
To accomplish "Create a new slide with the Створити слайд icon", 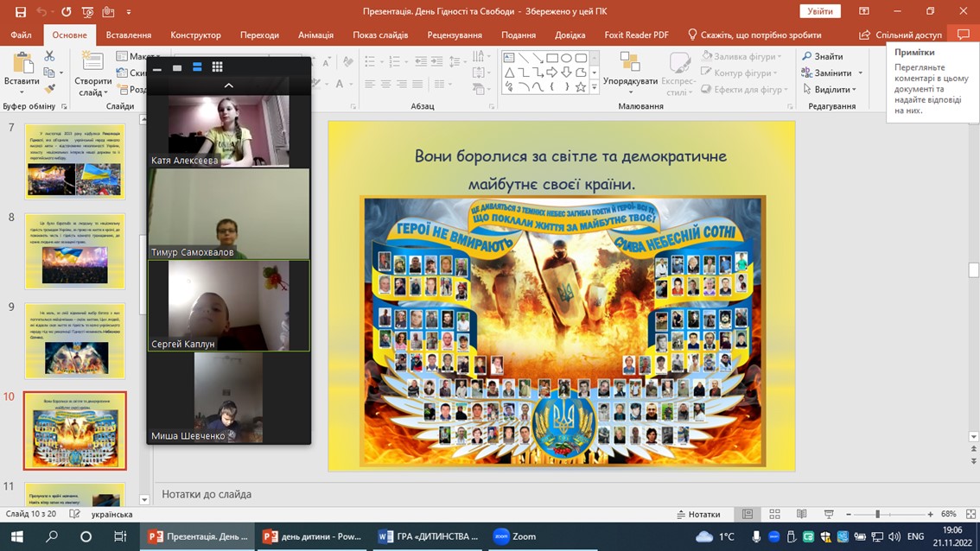I will point(92,62).
